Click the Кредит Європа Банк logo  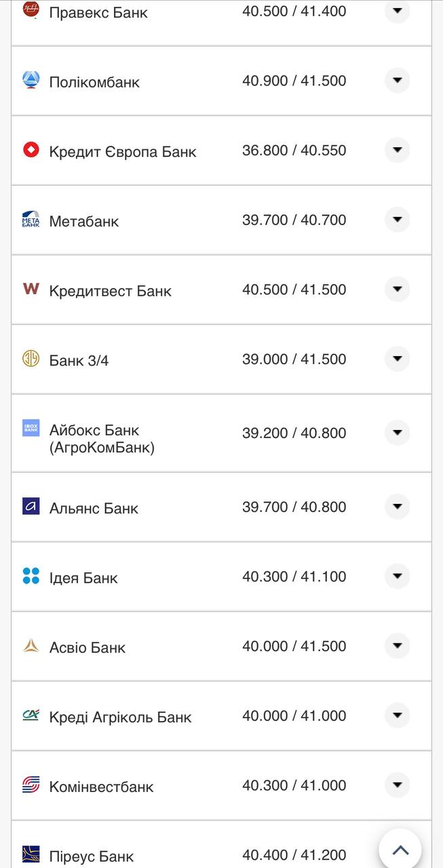(x=31, y=150)
